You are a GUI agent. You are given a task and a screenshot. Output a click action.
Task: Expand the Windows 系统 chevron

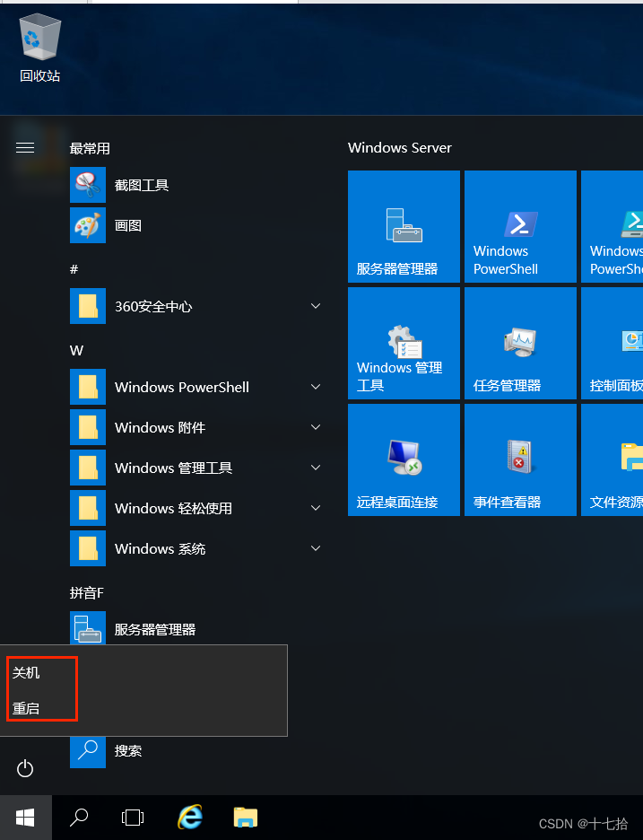click(x=316, y=548)
